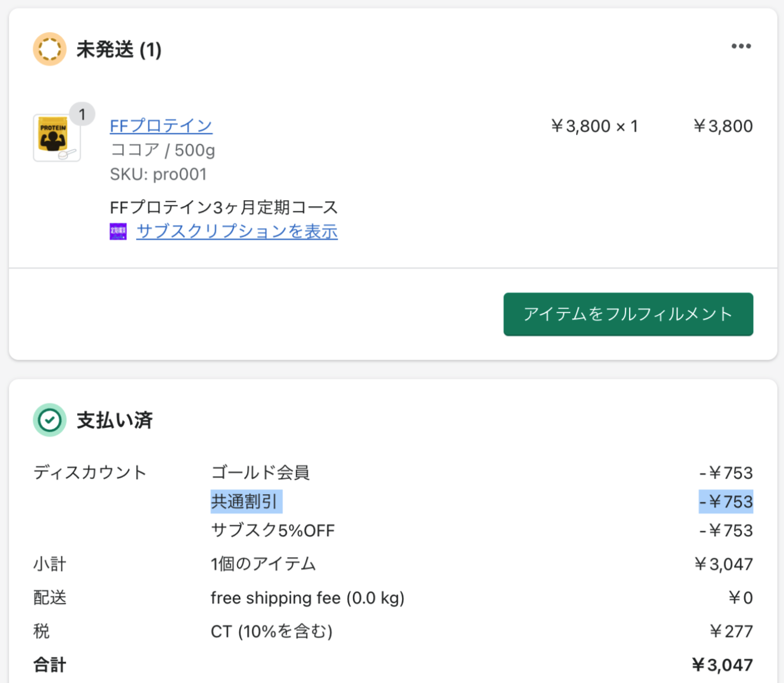Click the ゴールド会員 discount row
Viewport: 784px width, 683px height.
click(260, 473)
